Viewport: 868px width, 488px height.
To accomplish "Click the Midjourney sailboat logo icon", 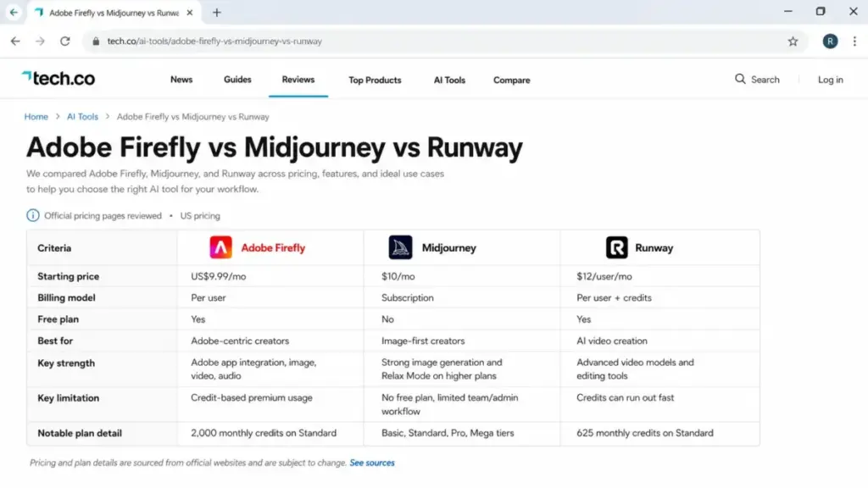I will [x=400, y=247].
